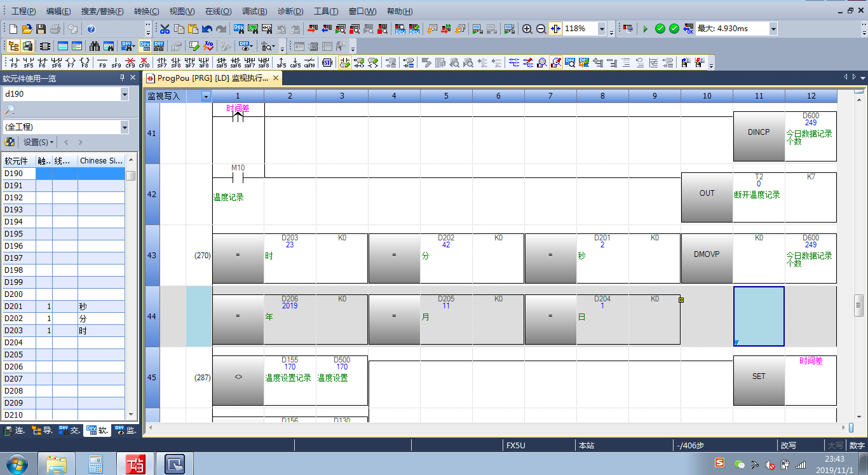Open the 在线(O) menu

click(x=218, y=11)
